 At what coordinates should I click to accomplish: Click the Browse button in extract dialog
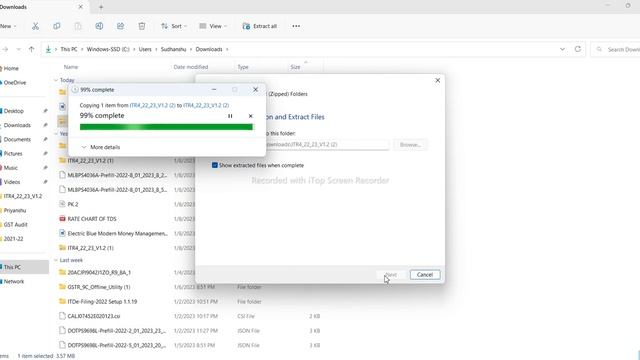coord(410,144)
